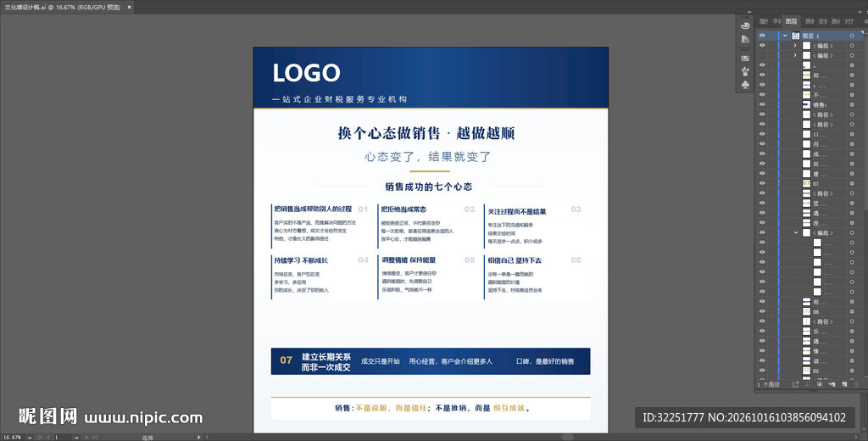
Task: Switch to the 字符 panel tab
Action: click(777, 21)
